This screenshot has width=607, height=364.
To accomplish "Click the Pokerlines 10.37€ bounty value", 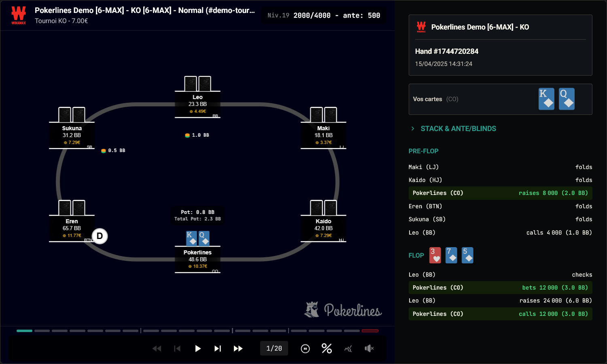I will tap(198, 266).
